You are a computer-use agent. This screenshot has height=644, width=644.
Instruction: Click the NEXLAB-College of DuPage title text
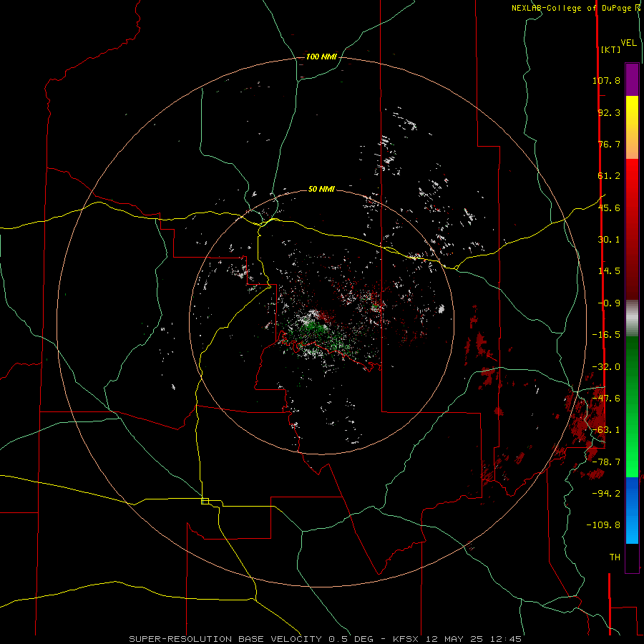[575, 8]
